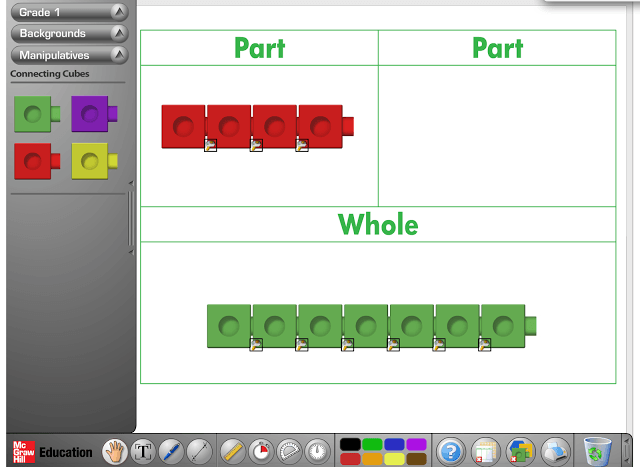The width and height of the screenshot is (640, 467).
Task: Collapse the Grade 1 panel arrow
Action: 119,12
